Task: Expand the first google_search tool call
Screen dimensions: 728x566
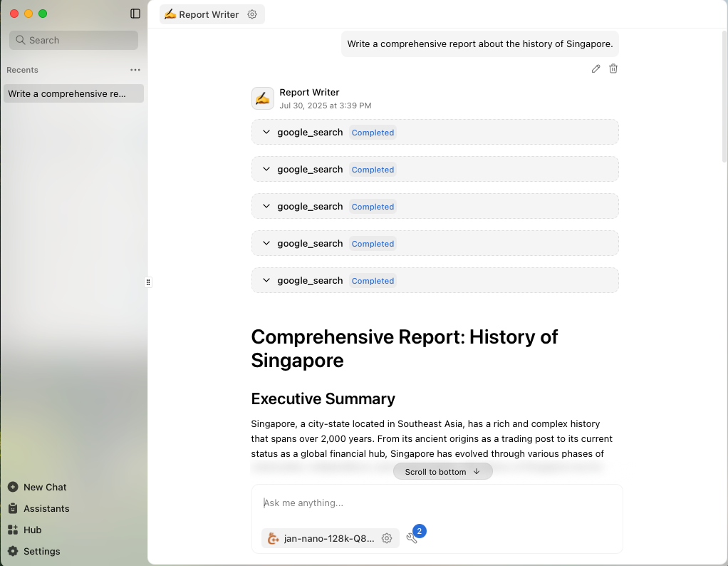Action: point(266,132)
